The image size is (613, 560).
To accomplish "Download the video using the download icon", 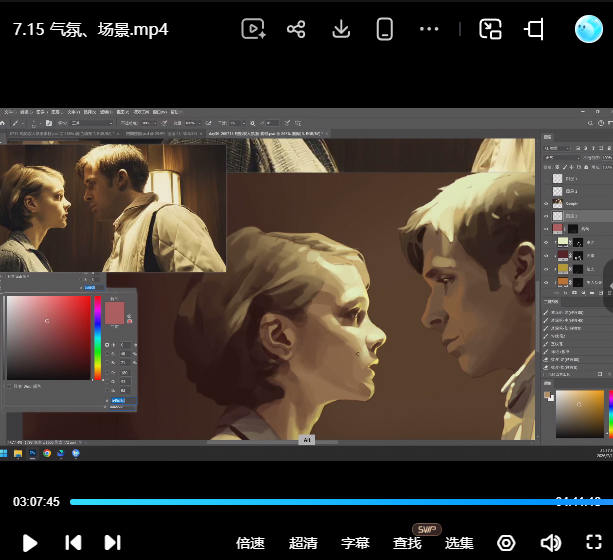I will (x=341, y=29).
